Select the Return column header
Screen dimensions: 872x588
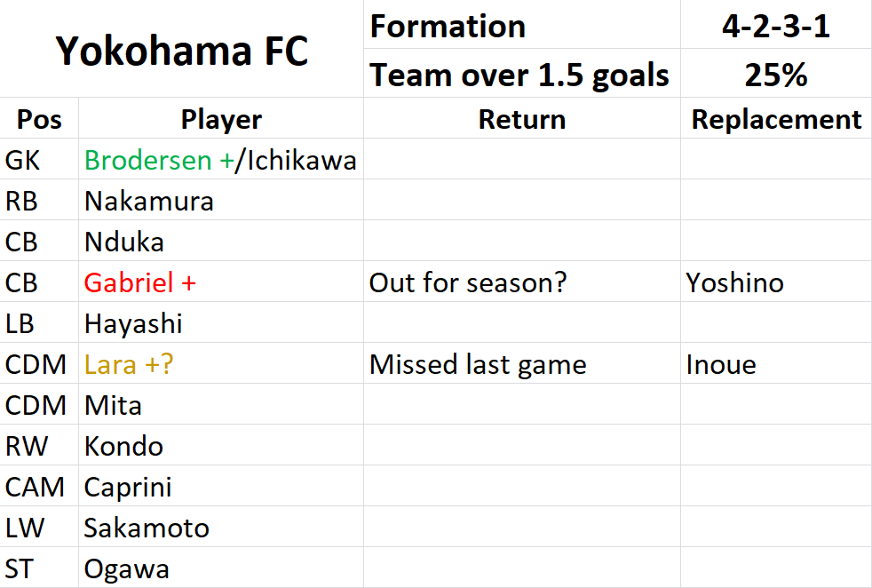(x=521, y=118)
